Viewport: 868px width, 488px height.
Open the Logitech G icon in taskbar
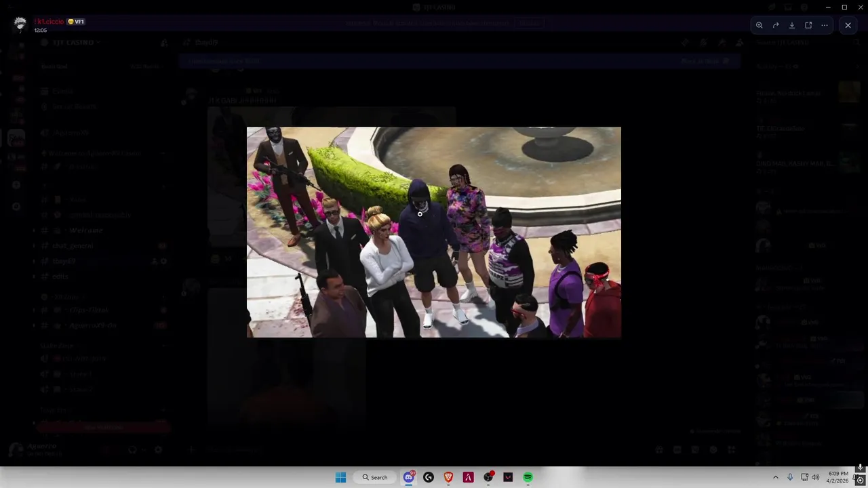point(429,477)
